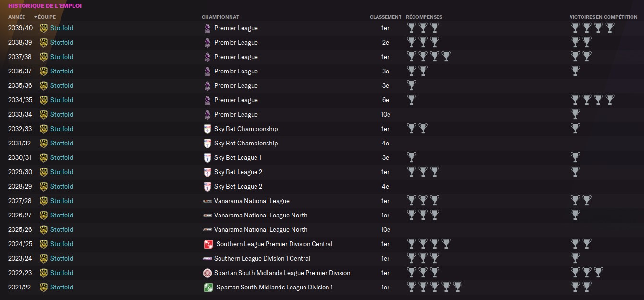The height and width of the screenshot is (300, 644).
Task: Sort by the Classement column header
Action: (386, 17)
